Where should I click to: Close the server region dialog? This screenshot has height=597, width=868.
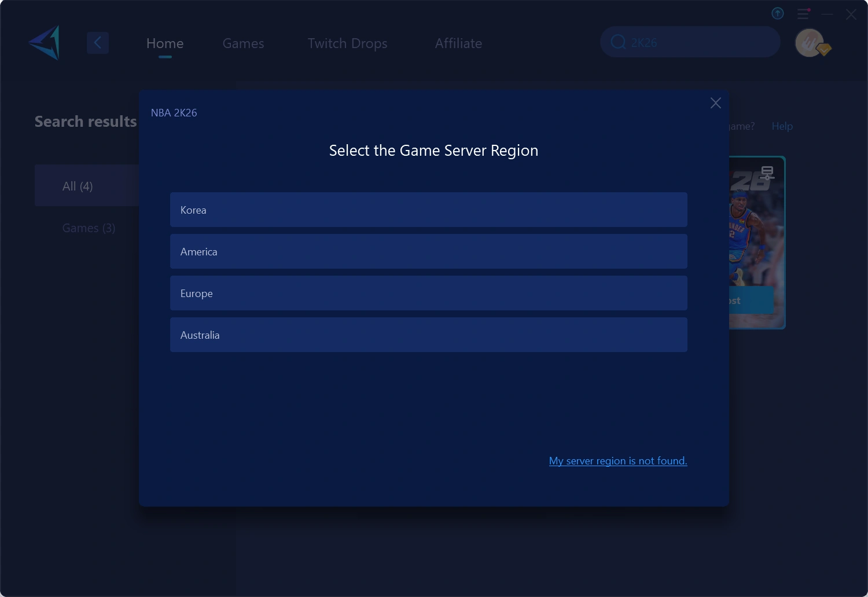click(x=715, y=103)
